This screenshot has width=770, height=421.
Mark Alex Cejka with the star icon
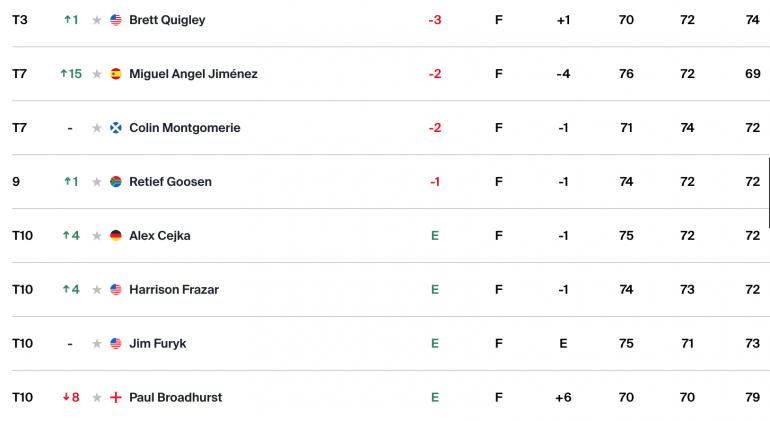97,236
